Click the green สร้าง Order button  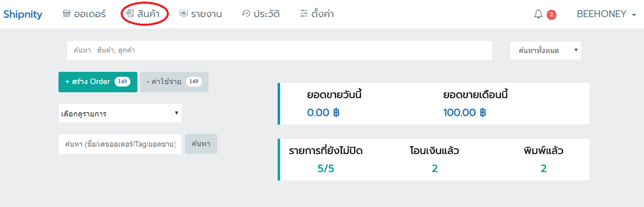pos(98,82)
